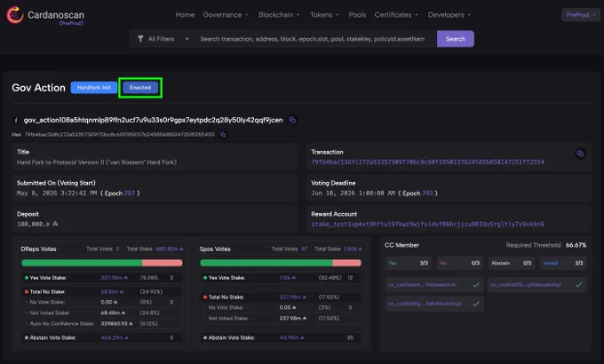Open Epoch 293 link

(x=427, y=194)
